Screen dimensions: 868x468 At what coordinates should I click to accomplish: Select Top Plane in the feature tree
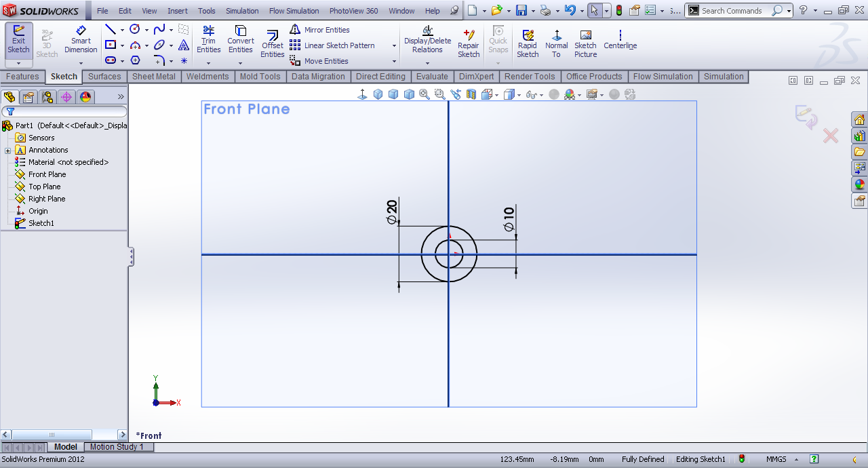tap(44, 187)
